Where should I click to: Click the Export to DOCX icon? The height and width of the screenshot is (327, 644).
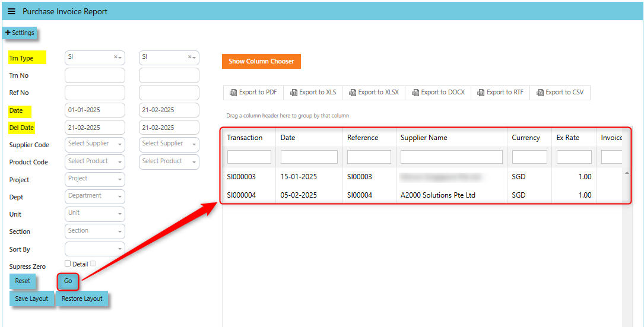(x=415, y=93)
